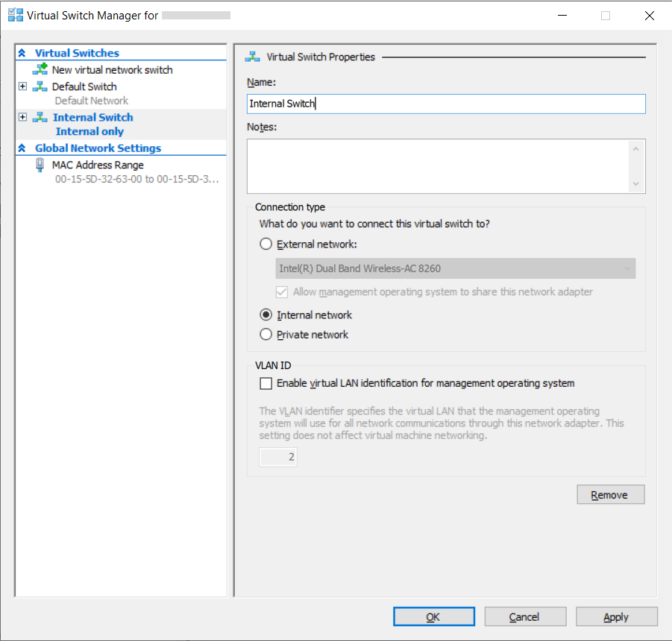Click into the Name text field
The height and width of the screenshot is (641, 672).
(446, 104)
